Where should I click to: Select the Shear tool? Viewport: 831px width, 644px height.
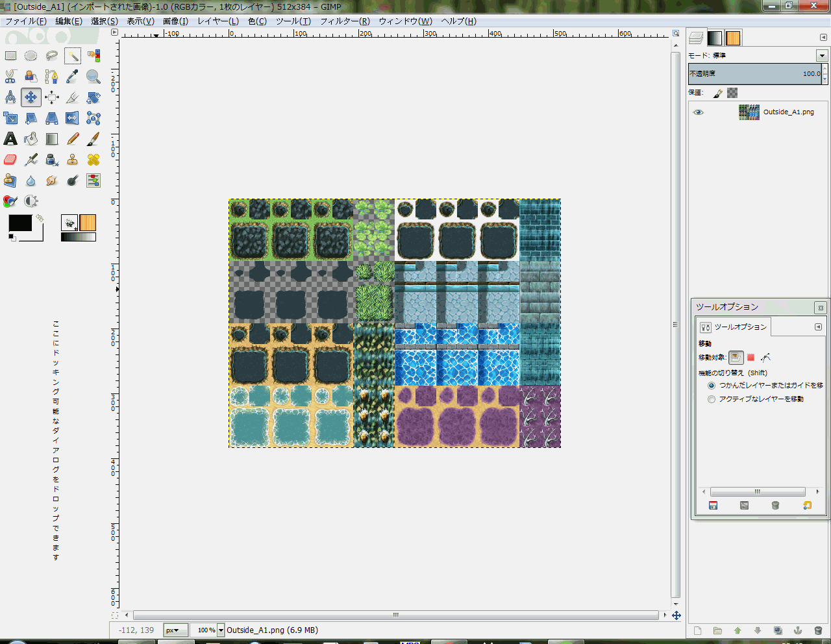(31, 118)
